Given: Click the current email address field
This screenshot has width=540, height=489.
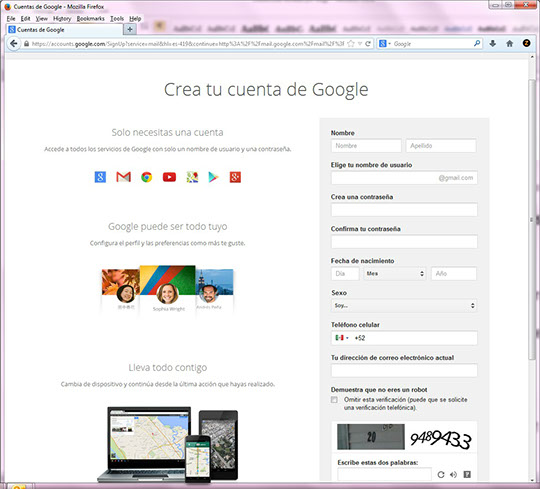Looking at the screenshot, I should click(x=404, y=370).
